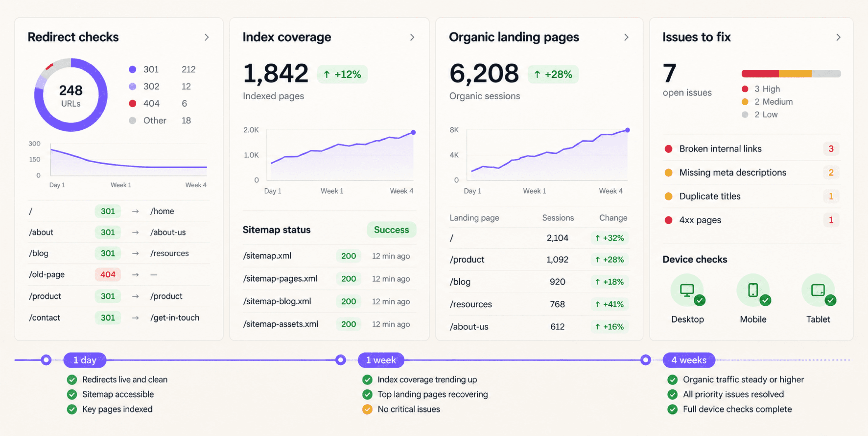Click the /sitemap-blog.xml row
The image size is (868, 436).
[329, 301]
